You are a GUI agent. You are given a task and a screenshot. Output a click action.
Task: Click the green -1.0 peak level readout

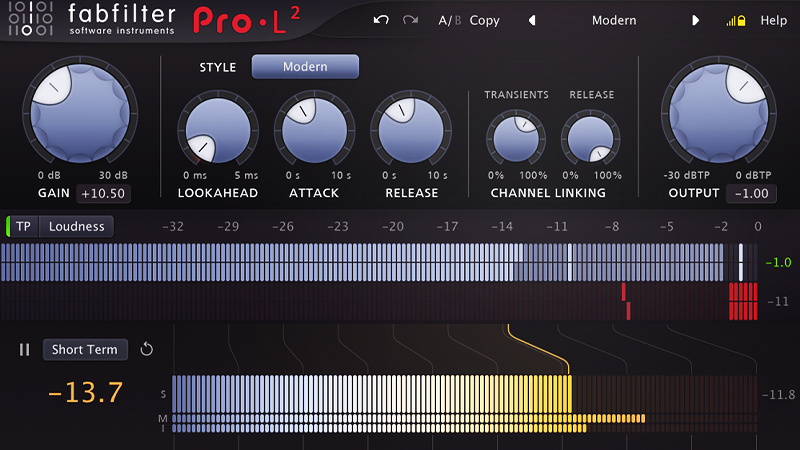coord(778,263)
